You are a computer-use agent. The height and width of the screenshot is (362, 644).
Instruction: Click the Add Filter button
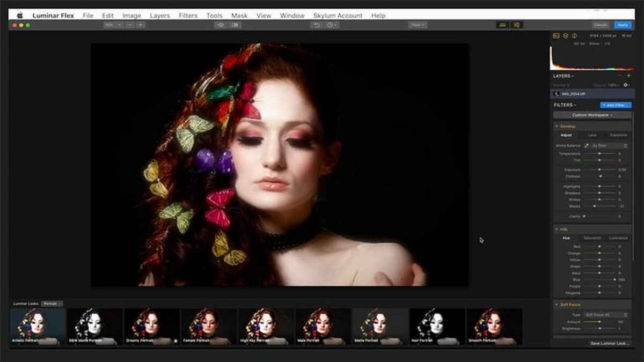click(x=615, y=105)
